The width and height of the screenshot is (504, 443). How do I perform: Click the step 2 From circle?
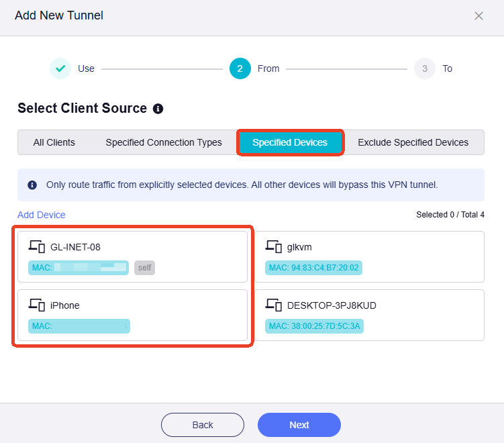pyautogui.click(x=240, y=68)
